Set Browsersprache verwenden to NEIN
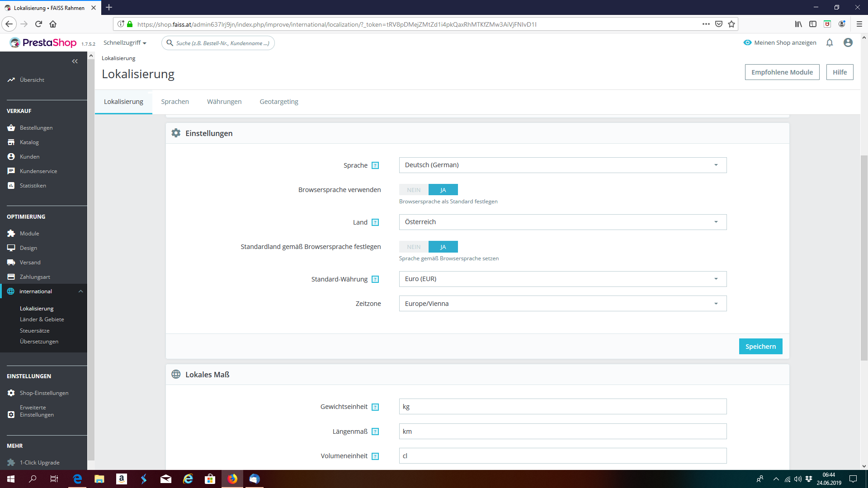Screen dimensions: 868x488 pos(413,190)
